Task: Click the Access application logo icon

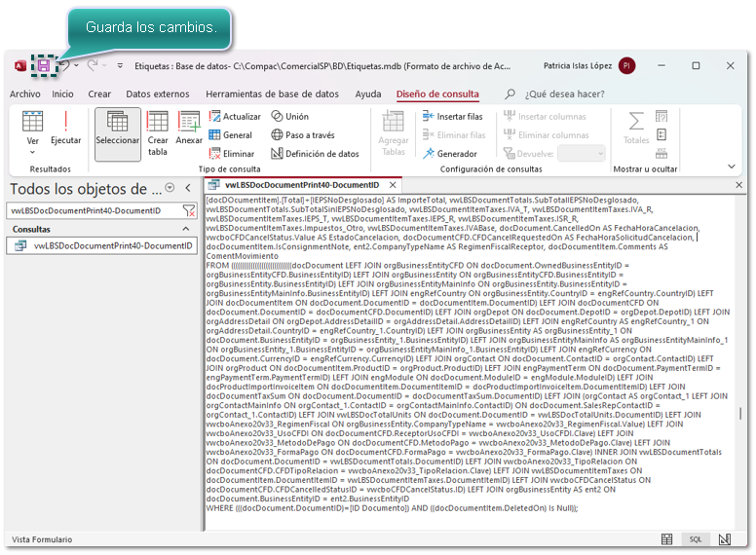Action: 20,65
